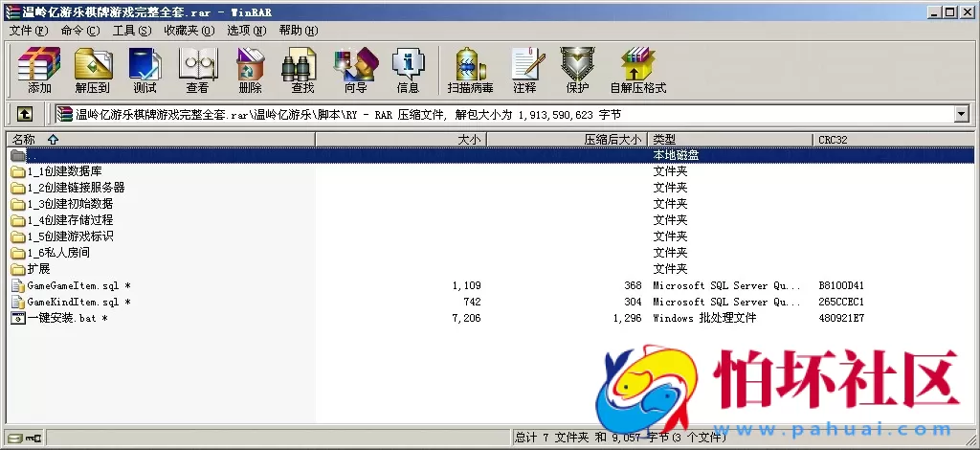Click the 1_1创建数据库 folder icon
980x450 pixels.
[x=17, y=171]
